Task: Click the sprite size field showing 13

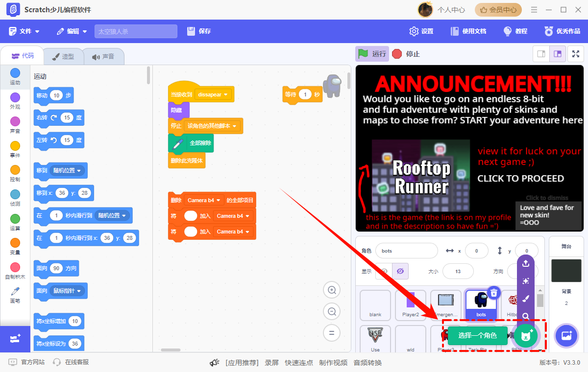Action: click(x=458, y=271)
